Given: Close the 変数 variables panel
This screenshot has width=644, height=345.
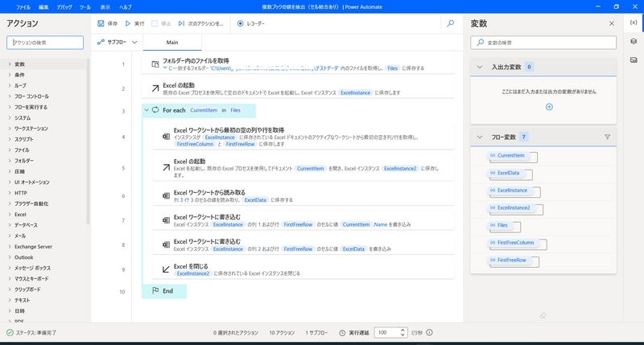Looking at the screenshot, I should click(612, 23).
